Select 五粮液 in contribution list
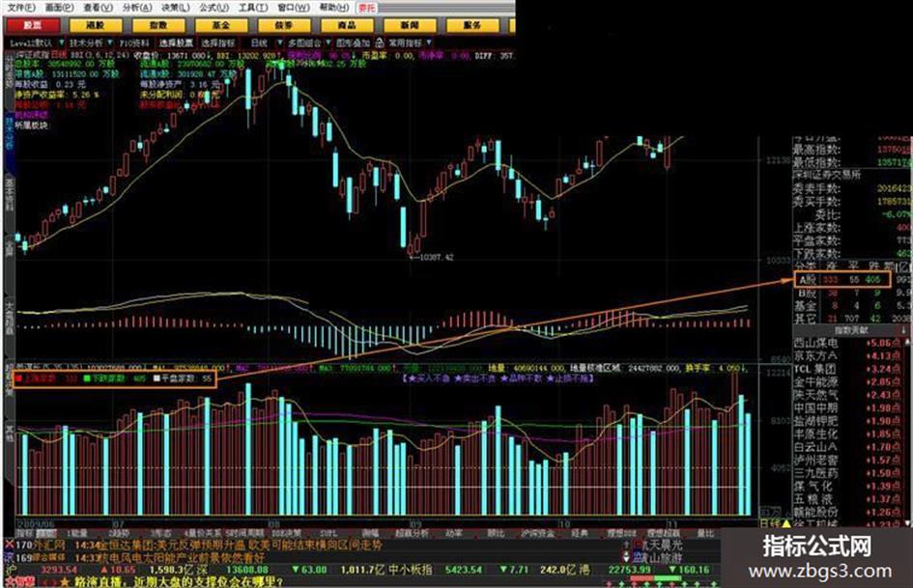Screen dimensions: 913x588 pos(850,499)
